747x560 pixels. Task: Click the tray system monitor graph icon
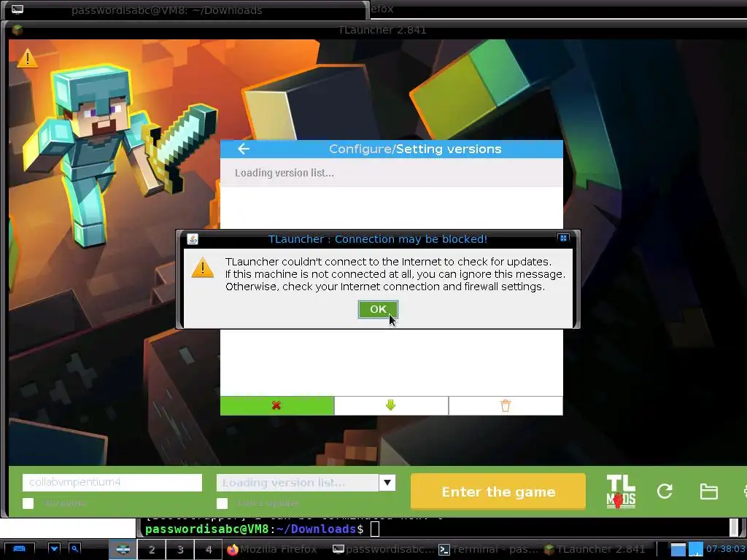(x=695, y=549)
